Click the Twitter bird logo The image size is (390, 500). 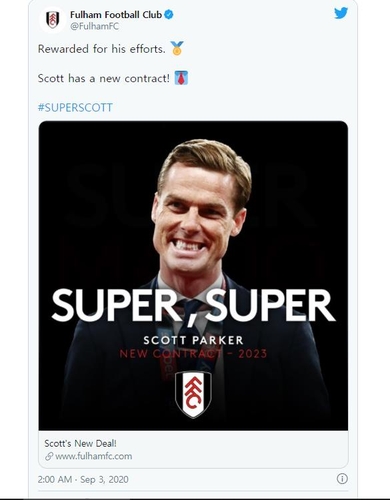(x=341, y=13)
